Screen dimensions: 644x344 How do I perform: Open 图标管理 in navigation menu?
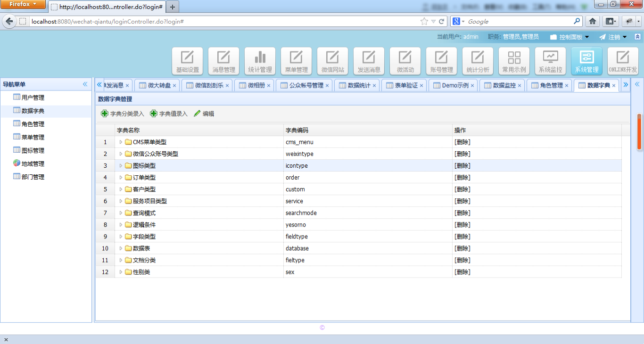pos(33,150)
